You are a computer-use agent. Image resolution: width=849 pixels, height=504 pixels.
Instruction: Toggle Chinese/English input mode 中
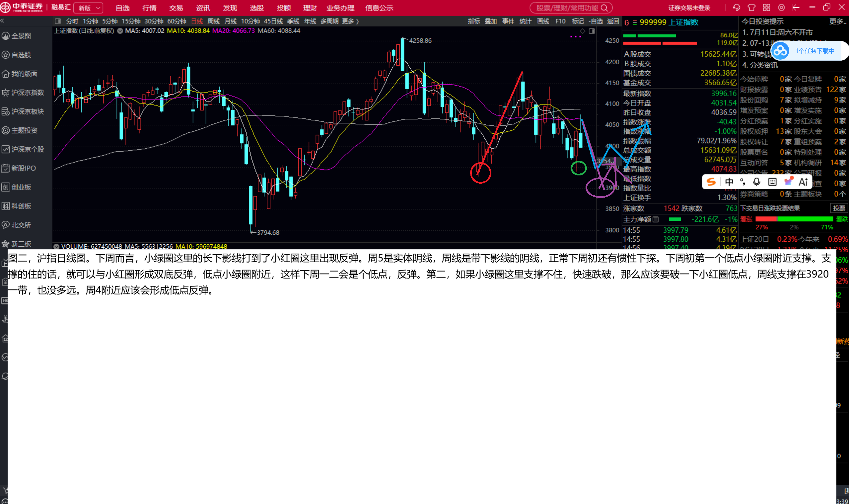click(x=729, y=182)
